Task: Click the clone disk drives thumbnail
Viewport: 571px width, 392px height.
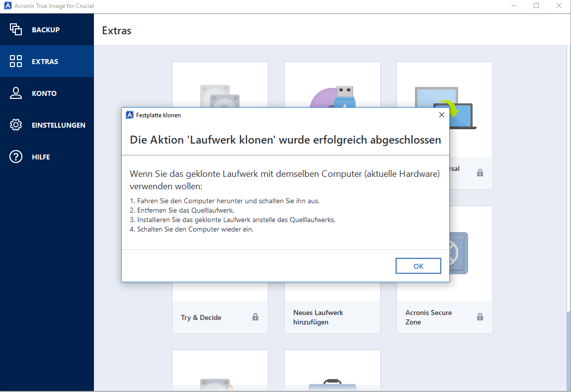Action: pos(220,96)
